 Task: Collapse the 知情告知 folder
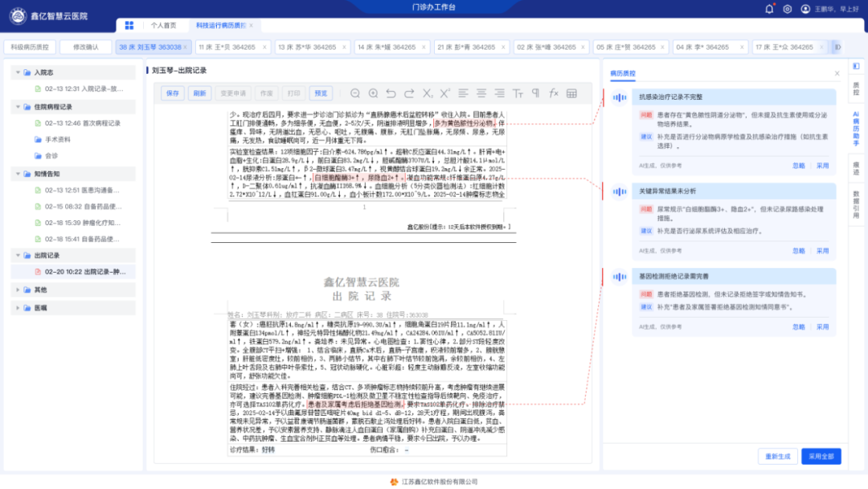coord(18,174)
